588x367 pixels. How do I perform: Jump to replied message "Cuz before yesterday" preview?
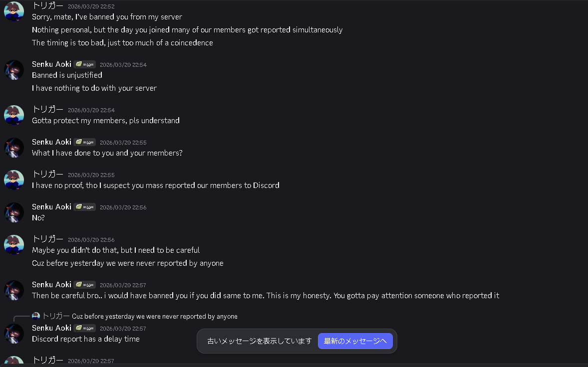point(155,317)
